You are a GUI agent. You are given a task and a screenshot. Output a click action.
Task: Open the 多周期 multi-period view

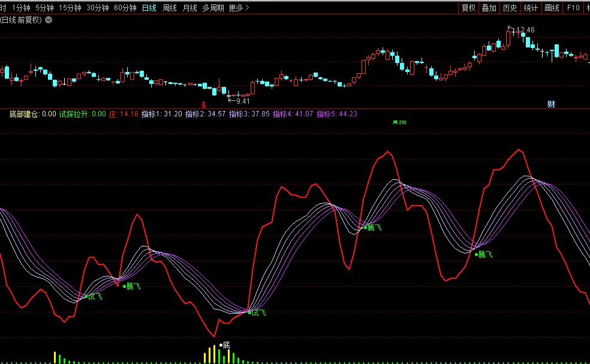click(213, 8)
